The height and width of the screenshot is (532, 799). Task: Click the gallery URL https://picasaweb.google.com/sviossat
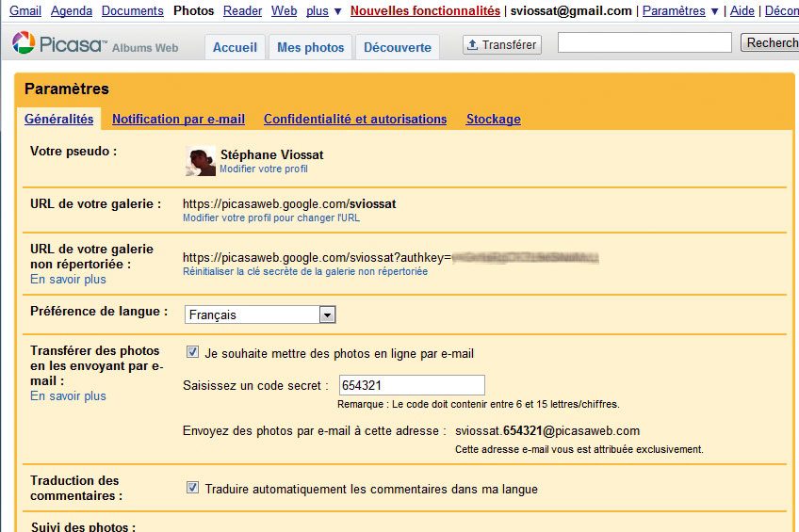tap(289, 204)
